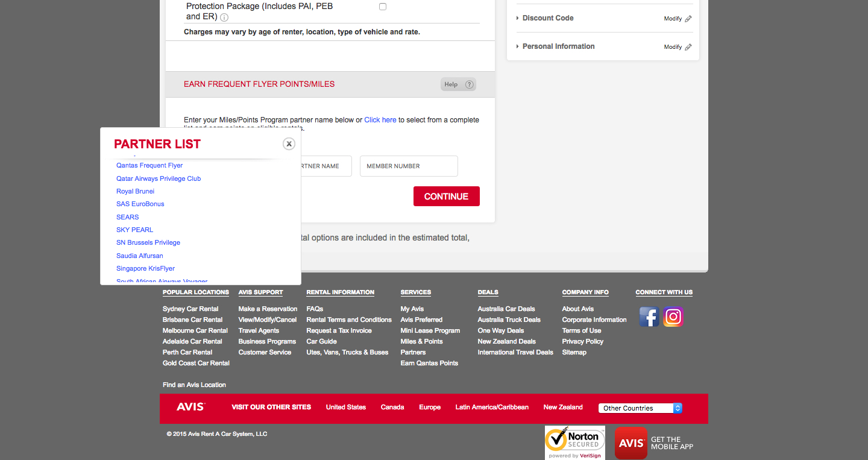This screenshot has width=868, height=460.
Task: Click pencil icon beside Discount Code Modify
Action: (x=688, y=19)
